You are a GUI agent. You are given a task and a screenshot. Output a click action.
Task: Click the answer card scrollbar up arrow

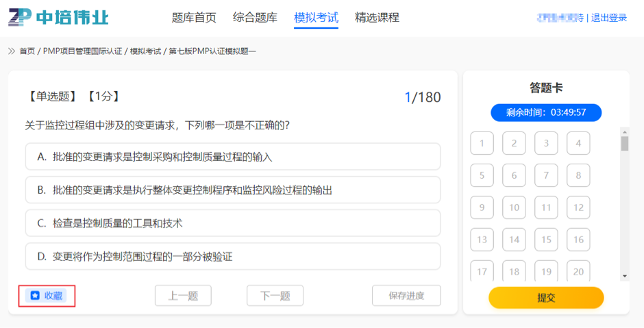point(624,131)
